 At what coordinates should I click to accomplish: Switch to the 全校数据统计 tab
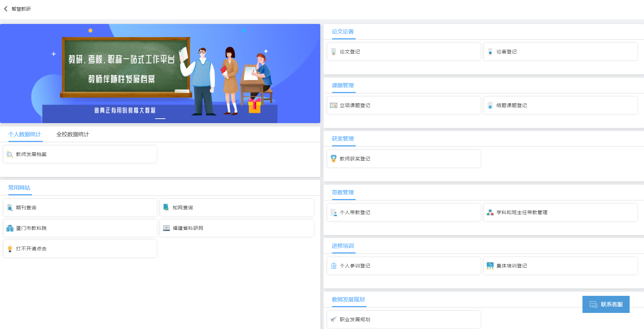72,134
